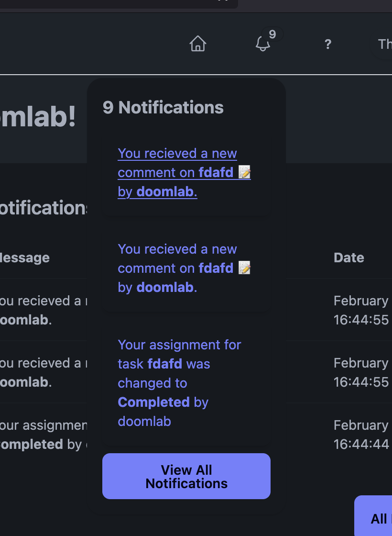Image resolution: width=392 pixels, height=536 pixels.
Task: Click memo emoji in the first comment notification
Action: point(244,172)
